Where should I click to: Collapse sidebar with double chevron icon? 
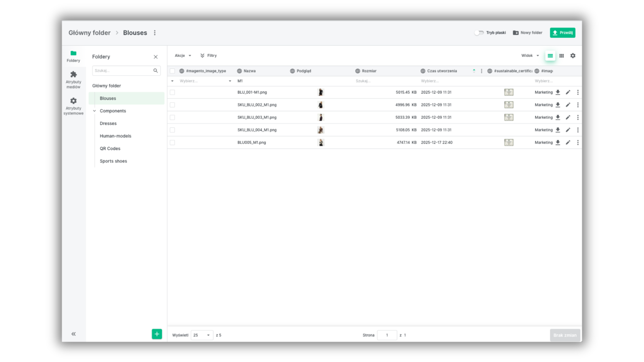tap(73, 334)
